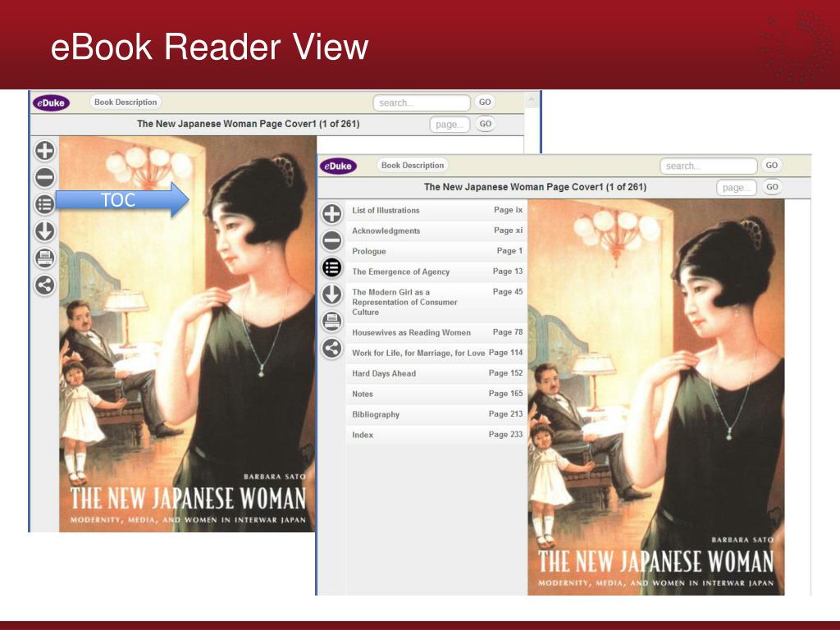Click share icon in left reader

45,285
